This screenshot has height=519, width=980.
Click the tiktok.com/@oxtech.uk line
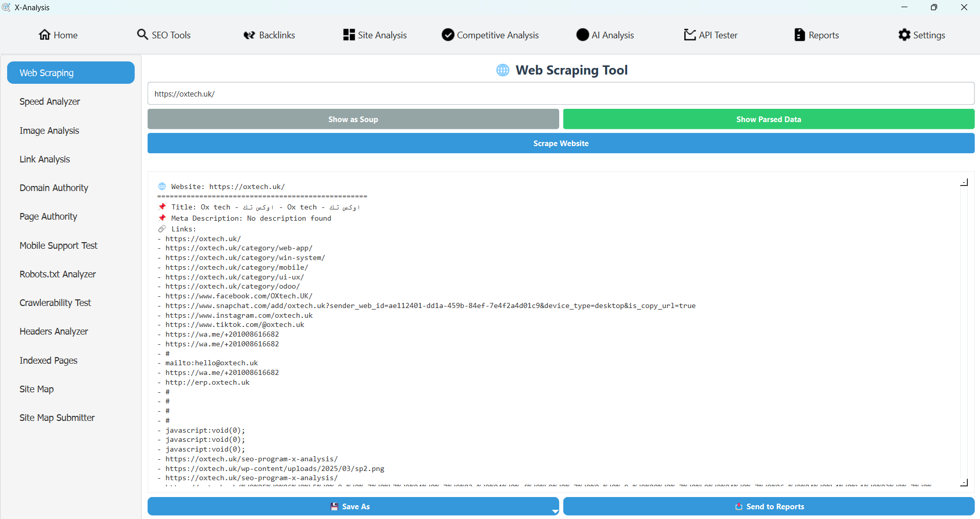click(235, 325)
